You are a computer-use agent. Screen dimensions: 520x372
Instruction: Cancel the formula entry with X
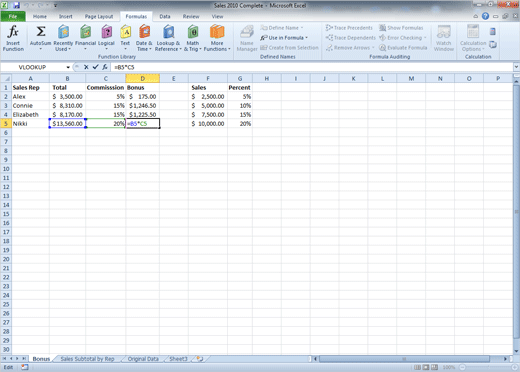click(86, 67)
